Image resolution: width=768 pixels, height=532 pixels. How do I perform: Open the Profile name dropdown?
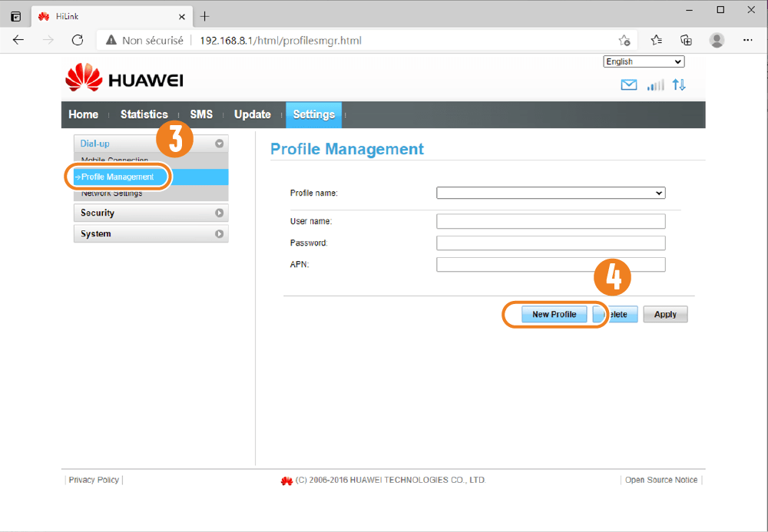551,193
